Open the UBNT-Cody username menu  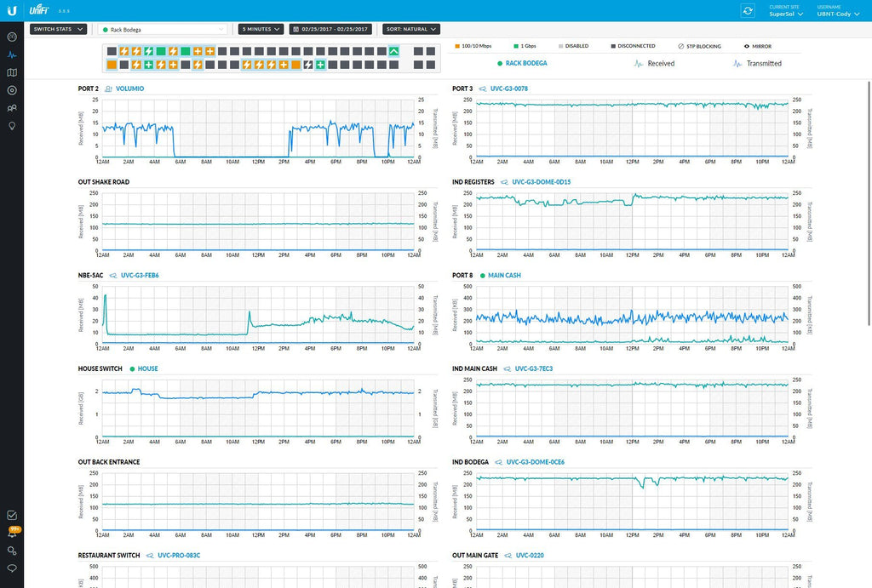[x=839, y=14]
